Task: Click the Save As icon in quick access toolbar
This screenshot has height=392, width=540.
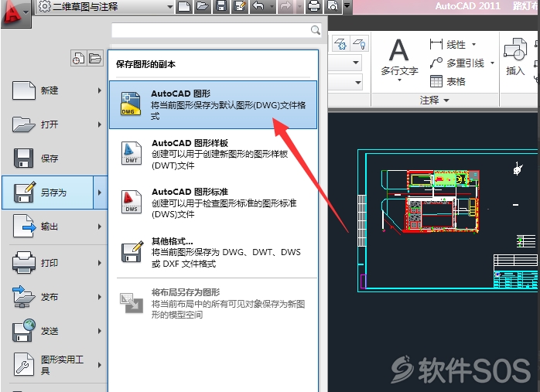Action: coord(239,6)
